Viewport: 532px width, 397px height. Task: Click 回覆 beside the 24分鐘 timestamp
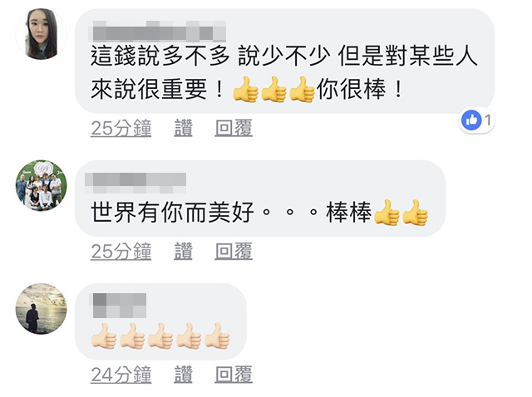[x=234, y=375]
